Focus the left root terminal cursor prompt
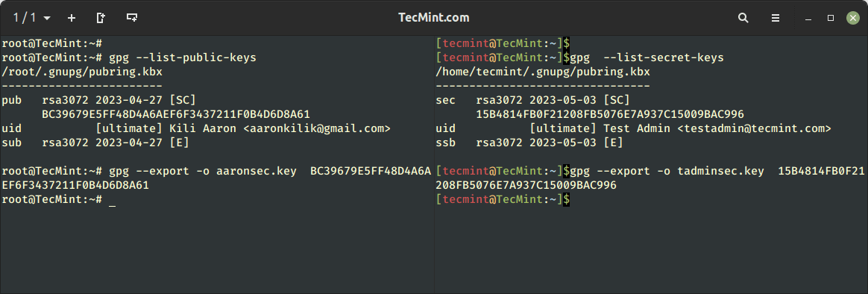 (113, 200)
